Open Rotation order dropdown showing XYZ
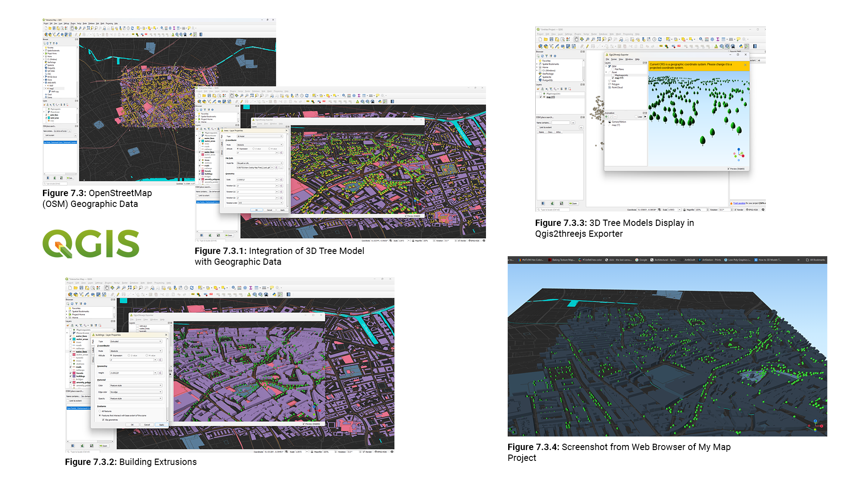This screenshot has width=868, height=488. (260, 203)
